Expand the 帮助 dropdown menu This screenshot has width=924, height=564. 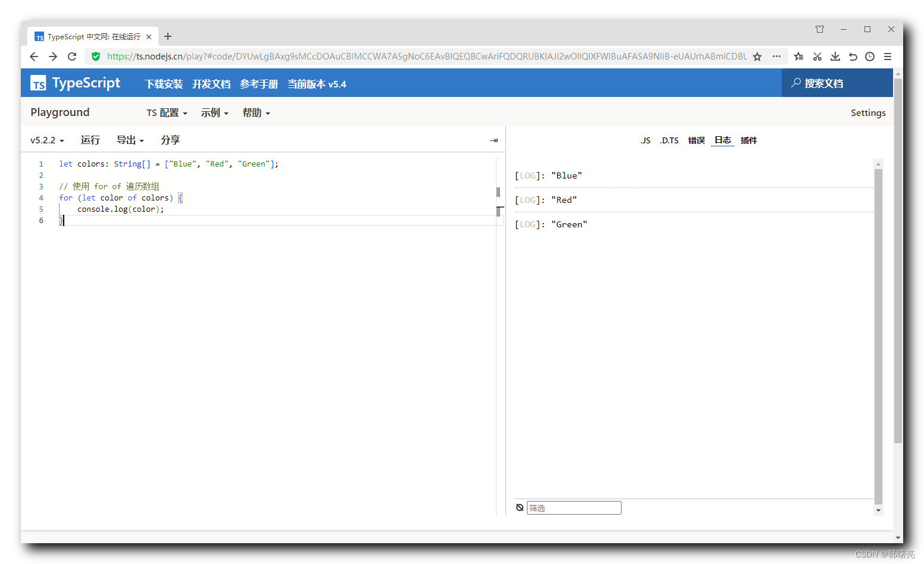[256, 113]
